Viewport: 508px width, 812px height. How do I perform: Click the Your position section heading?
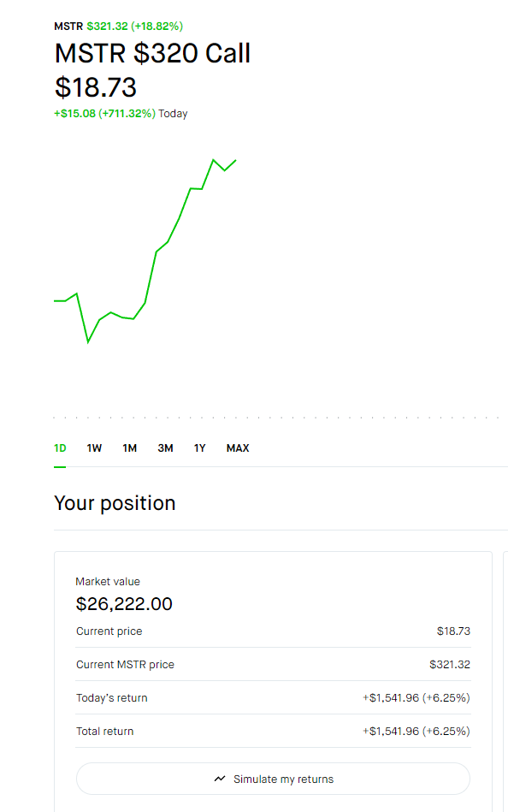click(115, 503)
